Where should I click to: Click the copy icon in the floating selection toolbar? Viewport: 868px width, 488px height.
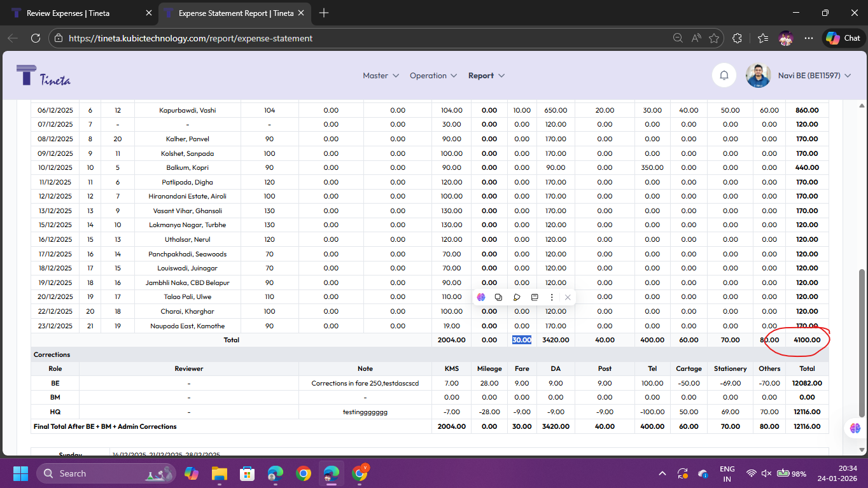click(498, 297)
